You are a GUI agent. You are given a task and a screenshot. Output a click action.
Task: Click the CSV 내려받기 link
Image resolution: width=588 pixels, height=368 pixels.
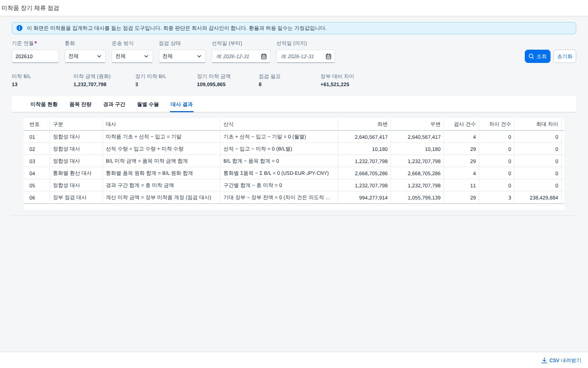562,360
